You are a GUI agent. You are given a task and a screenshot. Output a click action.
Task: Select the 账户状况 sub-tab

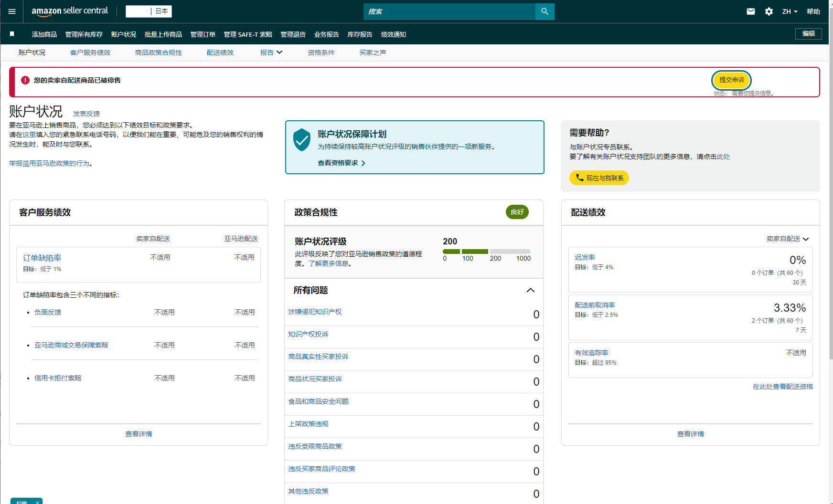click(32, 52)
